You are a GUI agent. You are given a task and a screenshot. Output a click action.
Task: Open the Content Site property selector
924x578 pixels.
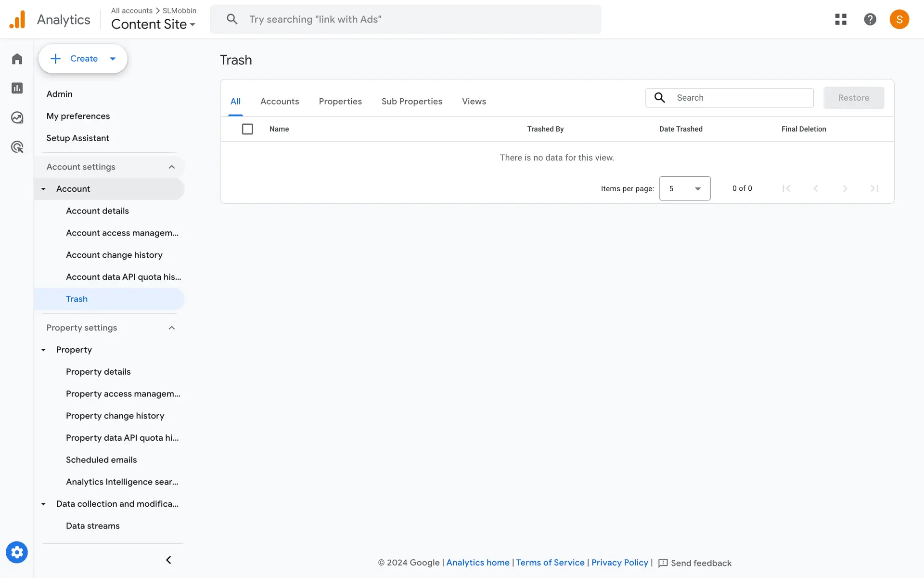[x=153, y=24]
